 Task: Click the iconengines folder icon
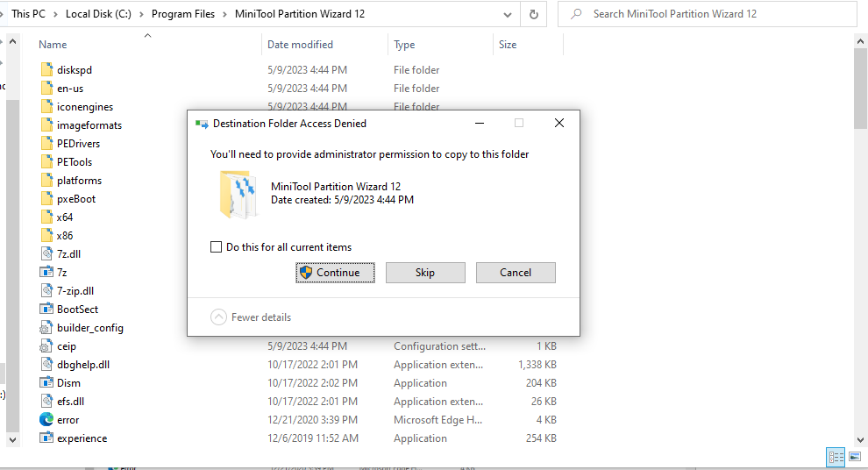(47, 106)
